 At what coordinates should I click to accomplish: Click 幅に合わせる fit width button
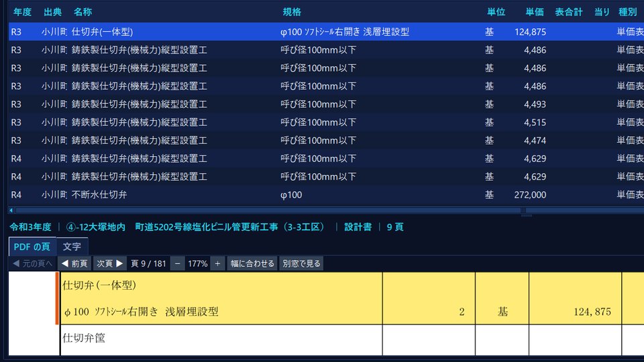[x=252, y=263]
